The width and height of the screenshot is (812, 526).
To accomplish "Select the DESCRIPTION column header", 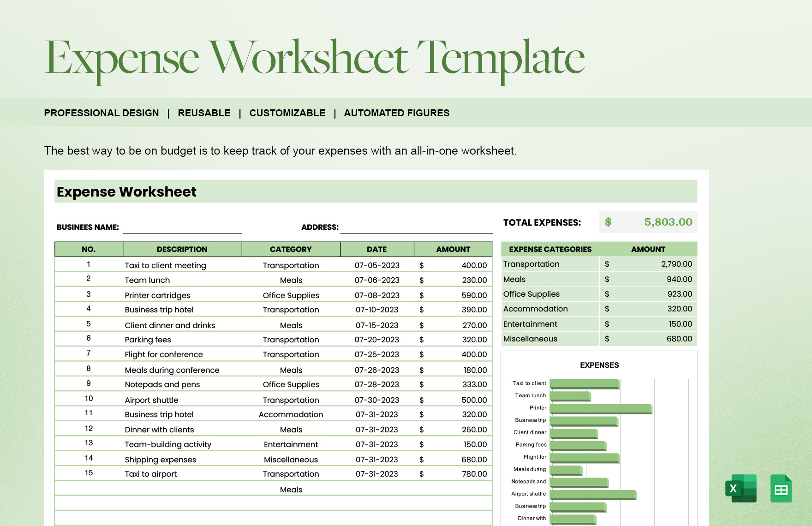I will click(x=182, y=249).
